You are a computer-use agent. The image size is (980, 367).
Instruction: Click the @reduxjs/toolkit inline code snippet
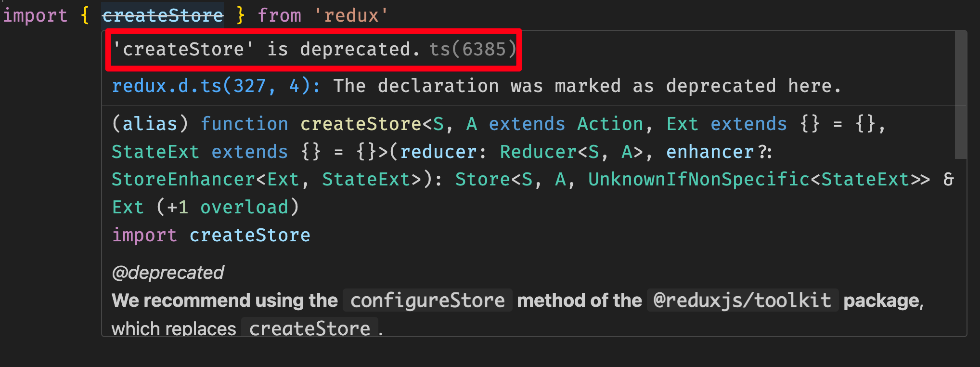tap(743, 301)
